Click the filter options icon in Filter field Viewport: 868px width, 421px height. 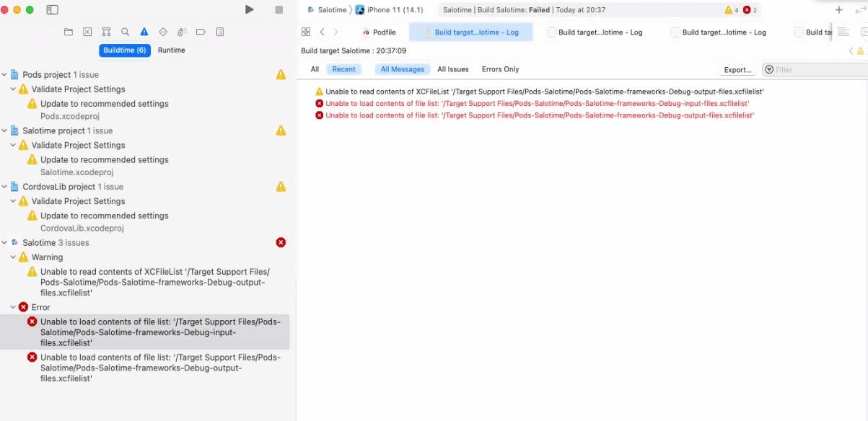tap(769, 70)
